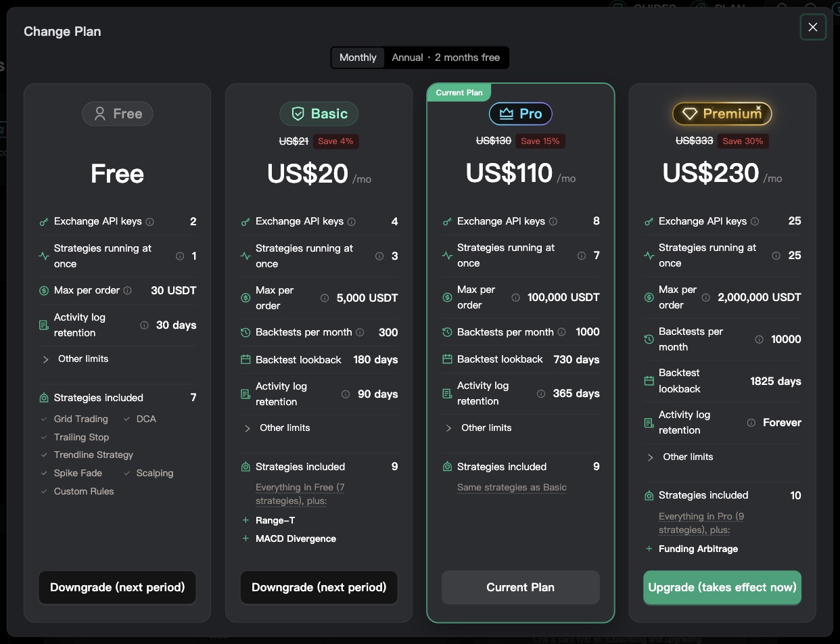Click the "MACD Divergence" strategy text
Viewport: 840px width, 644px height.
296,539
